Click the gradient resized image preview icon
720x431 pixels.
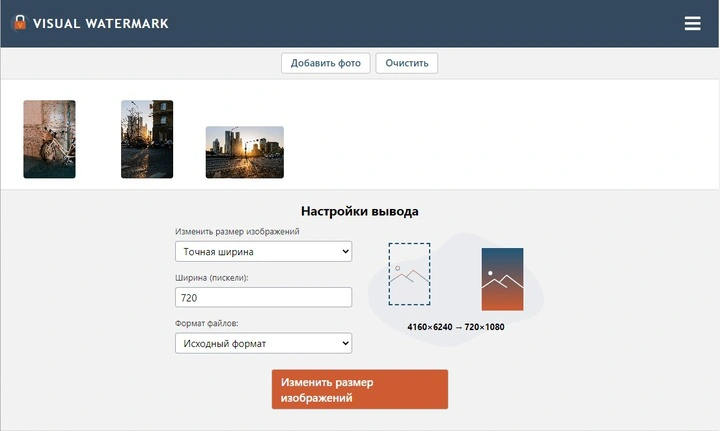502,280
